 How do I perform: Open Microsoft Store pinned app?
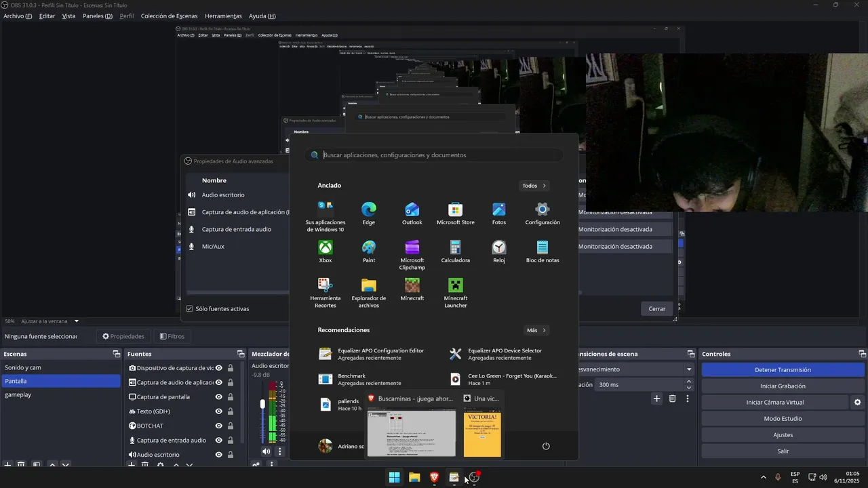[x=455, y=213]
